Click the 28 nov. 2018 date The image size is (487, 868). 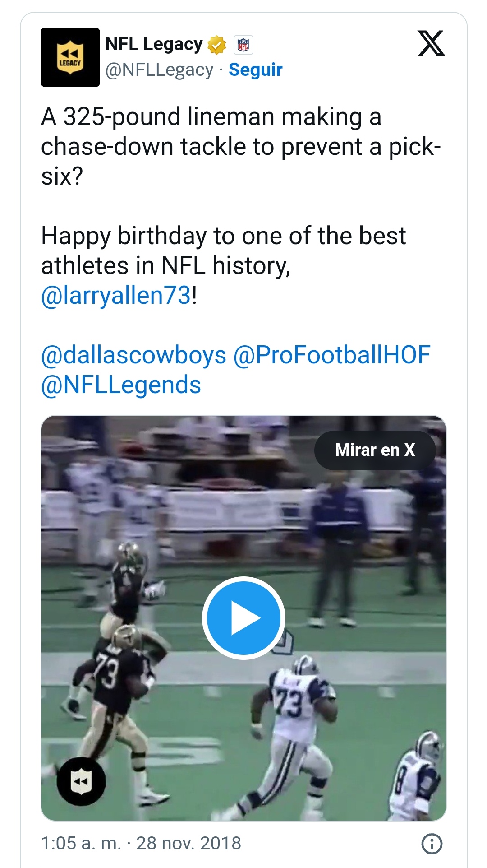188,843
